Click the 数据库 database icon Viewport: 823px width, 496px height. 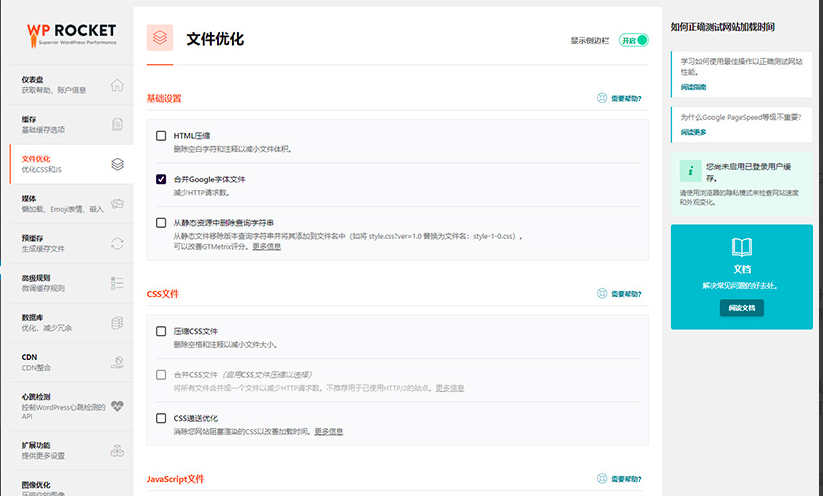tap(117, 323)
